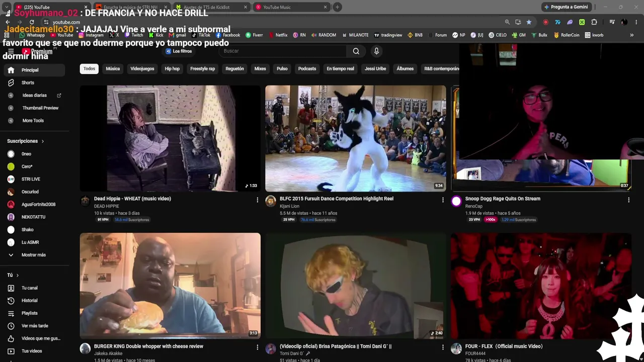Screen dimensions: 644x362
Task: Expand the Tú section arrow
Action: tap(17, 276)
